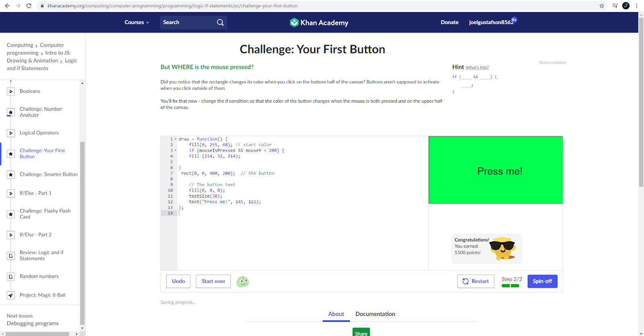Place cursor on code line 14
This screenshot has height=336, width=644.
(302, 213)
